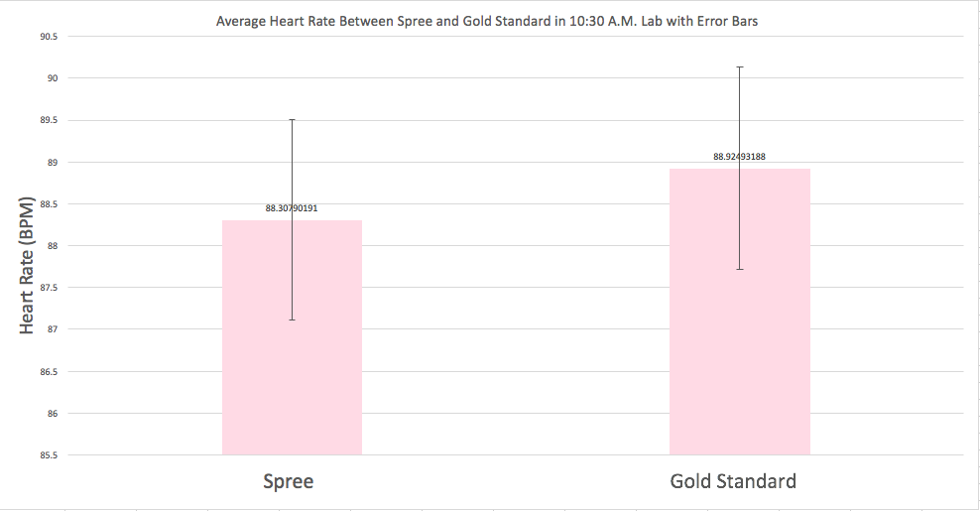
Task: Click the 85.5 y-axis tick label
Action: pos(49,455)
